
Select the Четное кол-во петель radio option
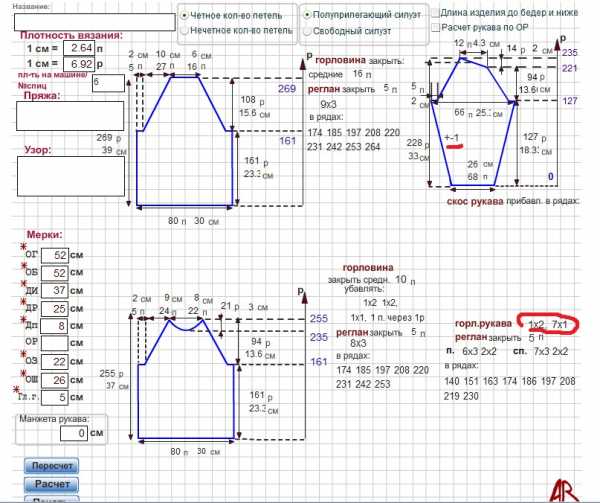[185, 16]
